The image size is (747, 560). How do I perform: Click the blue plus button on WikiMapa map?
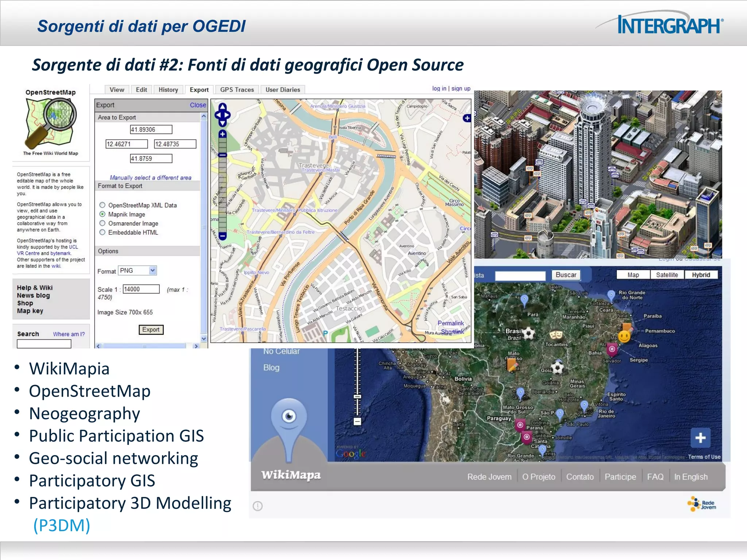[x=700, y=437]
